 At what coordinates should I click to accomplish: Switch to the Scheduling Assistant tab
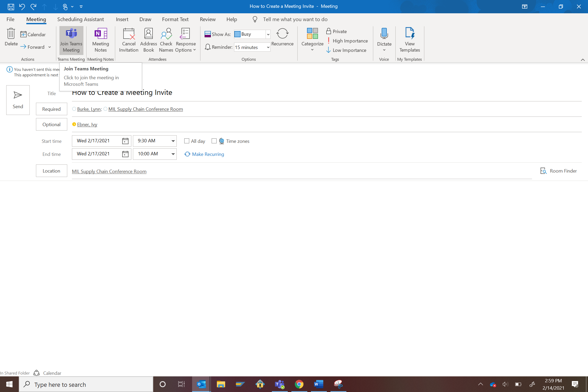(x=80, y=19)
